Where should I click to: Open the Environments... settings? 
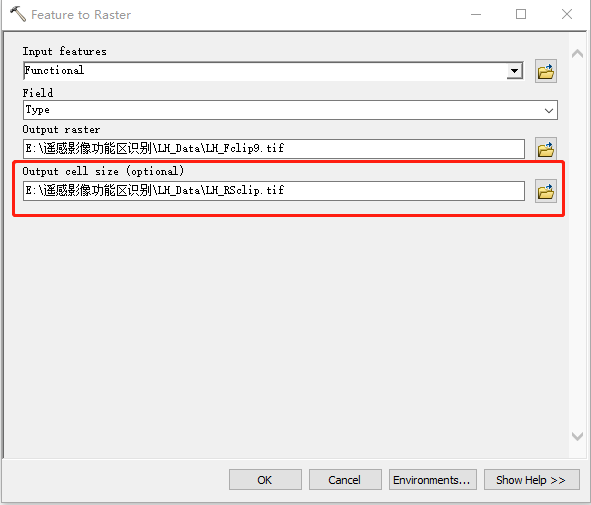433,480
